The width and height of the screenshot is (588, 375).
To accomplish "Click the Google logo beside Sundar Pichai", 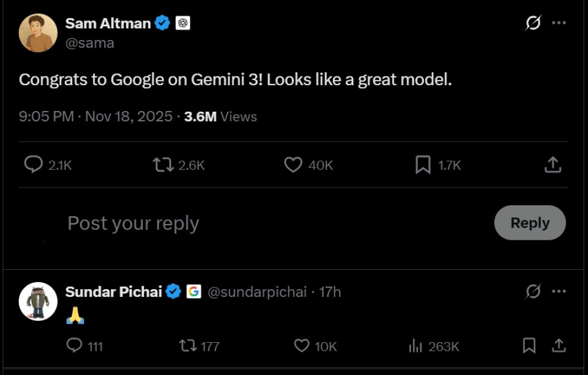I will 194,292.
